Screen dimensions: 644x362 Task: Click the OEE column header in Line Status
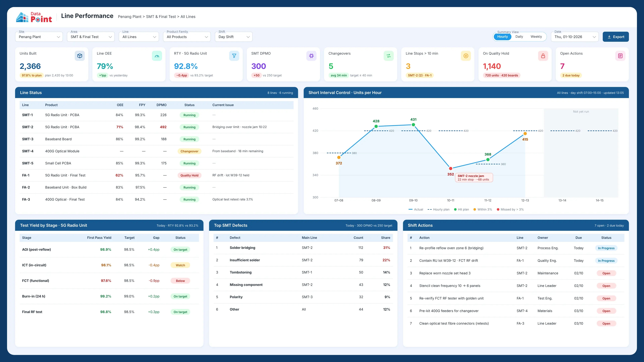[120, 105]
